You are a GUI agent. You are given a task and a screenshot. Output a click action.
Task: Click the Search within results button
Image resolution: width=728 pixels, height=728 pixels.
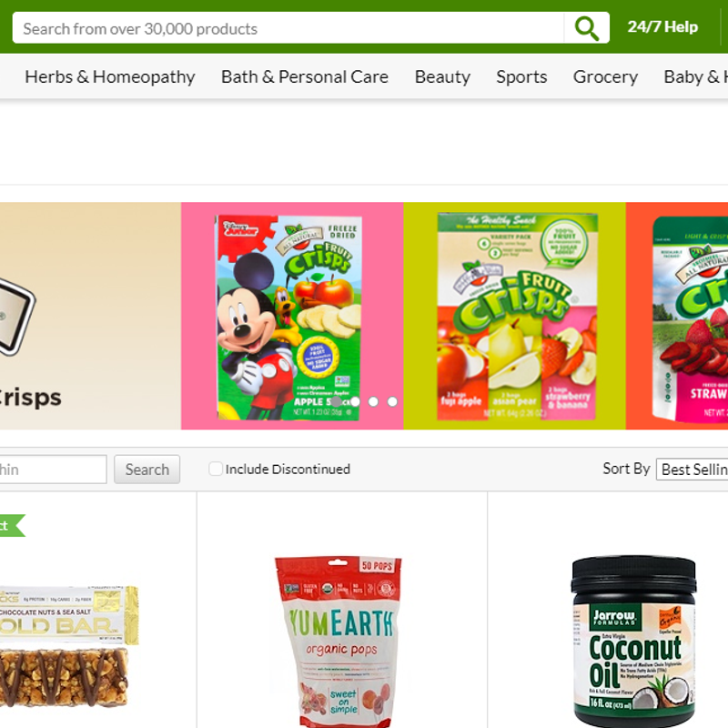click(147, 470)
